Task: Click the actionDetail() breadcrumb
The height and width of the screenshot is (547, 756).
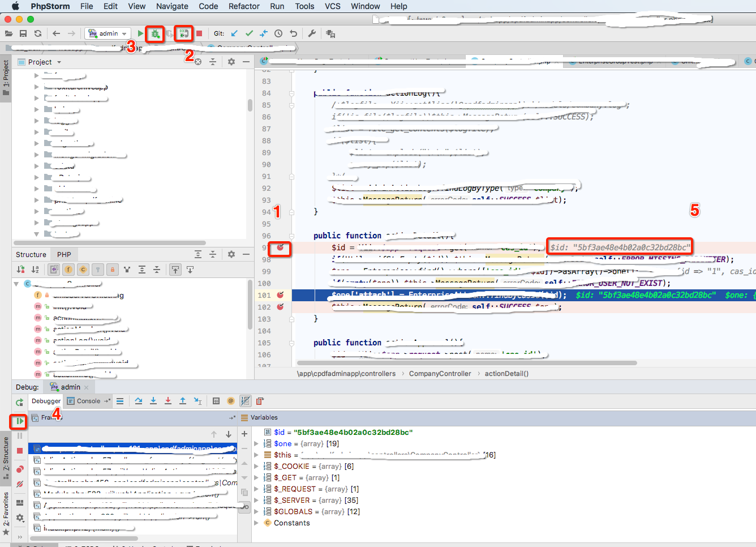Action: tap(506, 374)
